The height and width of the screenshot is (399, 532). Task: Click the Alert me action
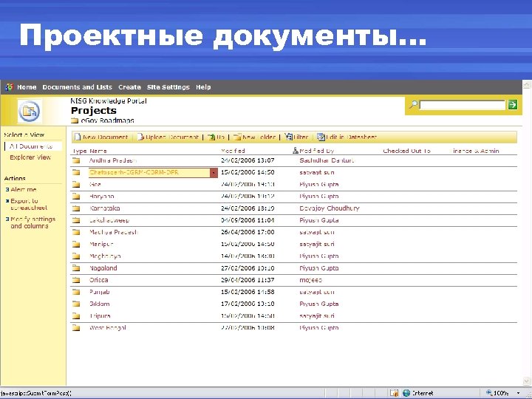(24, 189)
